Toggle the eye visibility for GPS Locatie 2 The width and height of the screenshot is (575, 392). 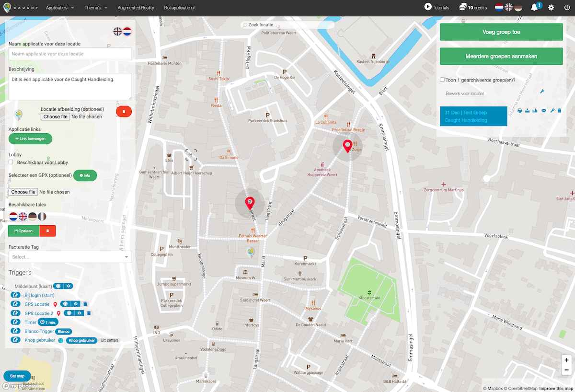79,313
